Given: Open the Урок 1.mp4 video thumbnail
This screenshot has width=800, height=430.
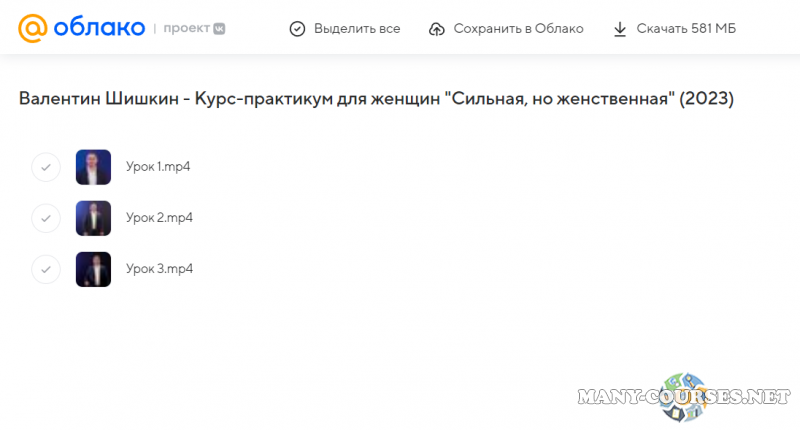Looking at the screenshot, I should (93, 167).
